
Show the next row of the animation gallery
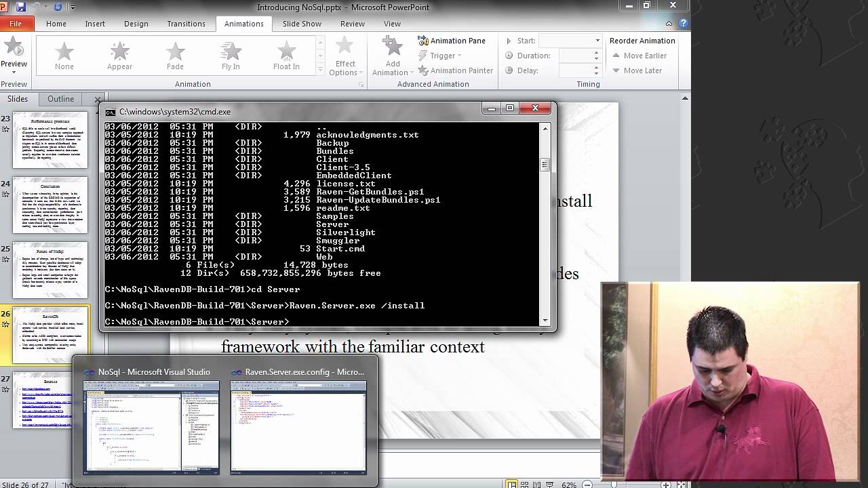(x=321, y=56)
